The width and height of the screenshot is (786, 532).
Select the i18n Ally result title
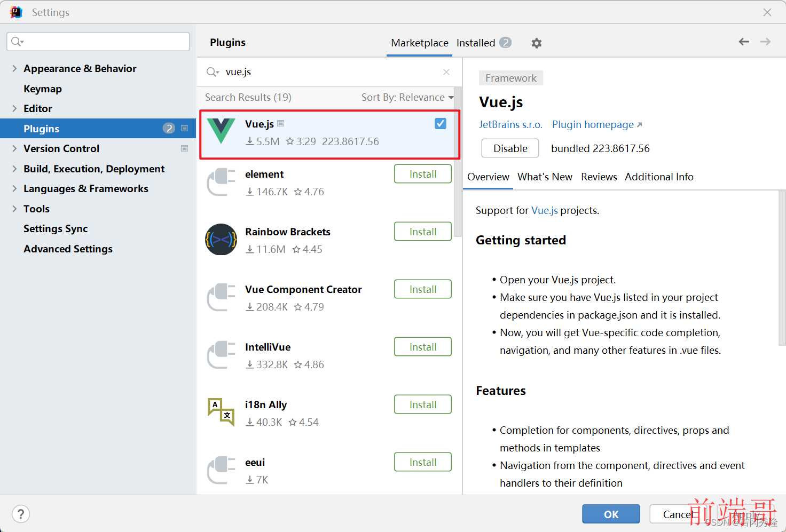(266, 404)
